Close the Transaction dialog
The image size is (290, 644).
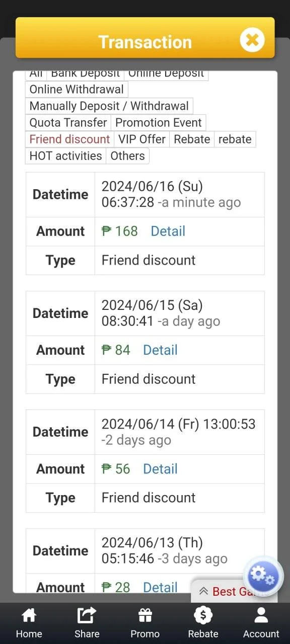(x=252, y=39)
